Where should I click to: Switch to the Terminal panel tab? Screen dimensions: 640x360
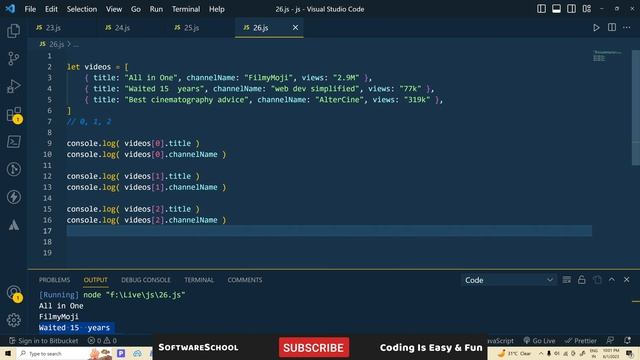click(x=199, y=280)
